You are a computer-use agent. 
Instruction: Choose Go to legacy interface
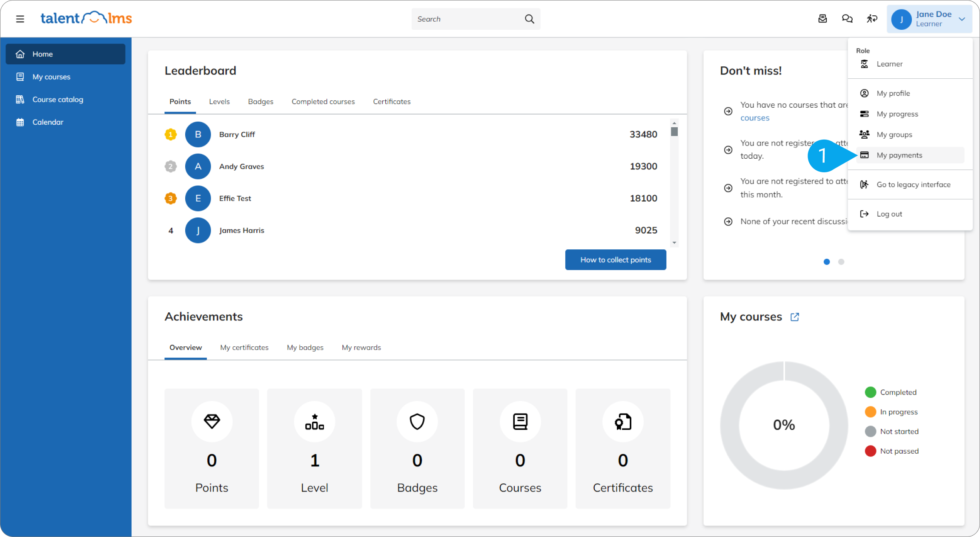pos(910,185)
